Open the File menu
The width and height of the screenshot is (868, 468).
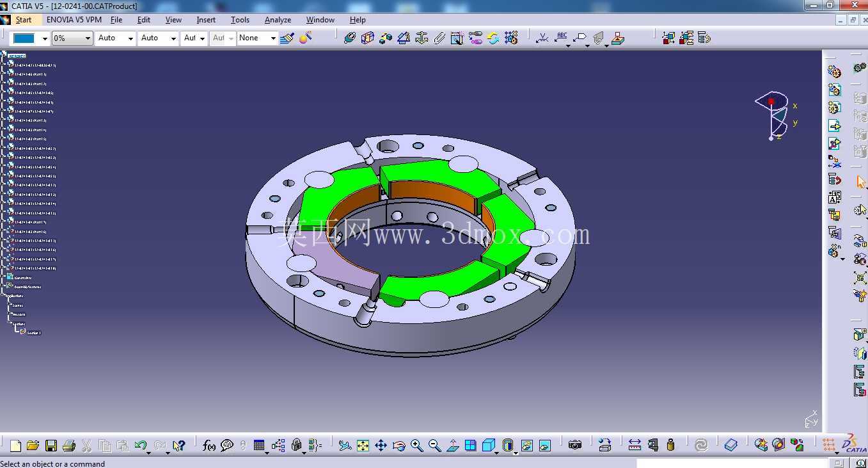pyautogui.click(x=116, y=20)
